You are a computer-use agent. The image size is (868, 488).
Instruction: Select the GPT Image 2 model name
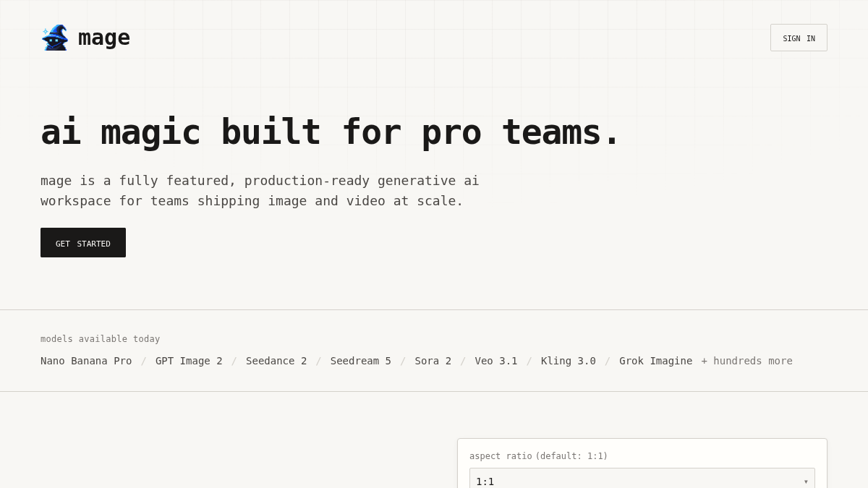point(189,361)
